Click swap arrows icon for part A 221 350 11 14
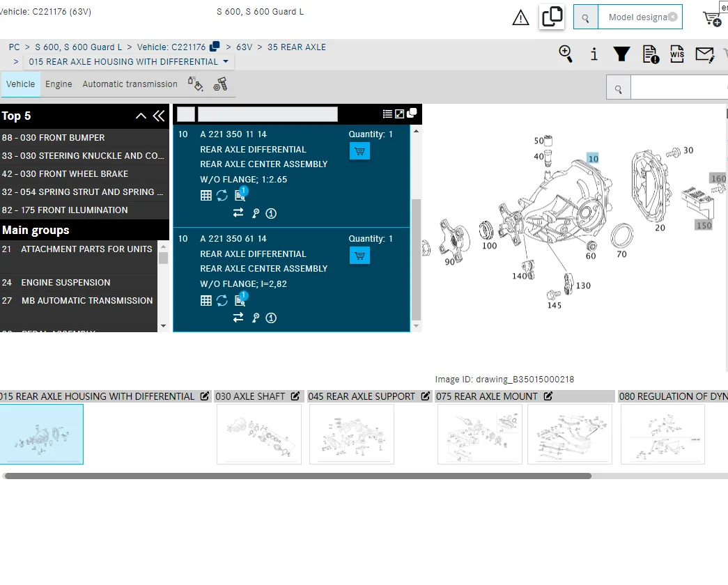The width and height of the screenshot is (728, 585). (238, 212)
